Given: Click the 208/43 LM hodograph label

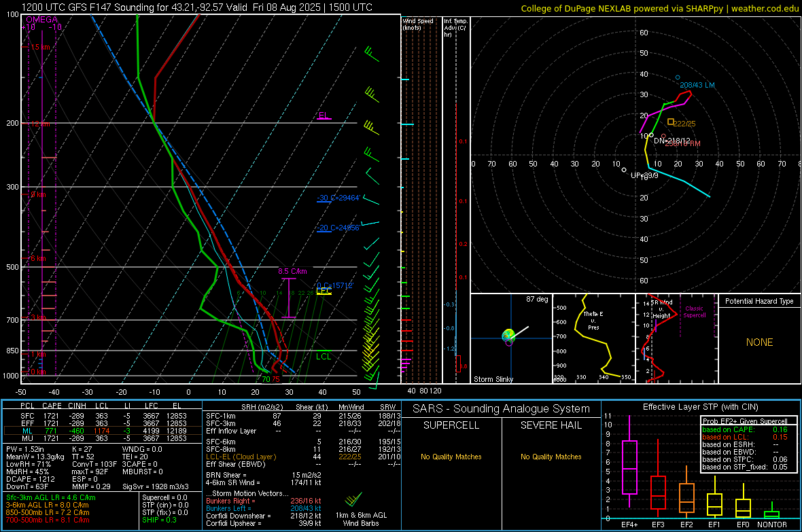Looking at the screenshot, I should click(x=697, y=86).
